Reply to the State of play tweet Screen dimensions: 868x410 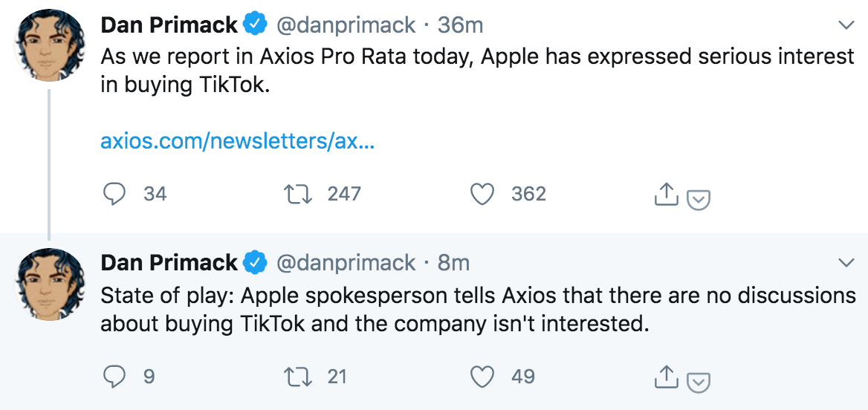coord(114,377)
